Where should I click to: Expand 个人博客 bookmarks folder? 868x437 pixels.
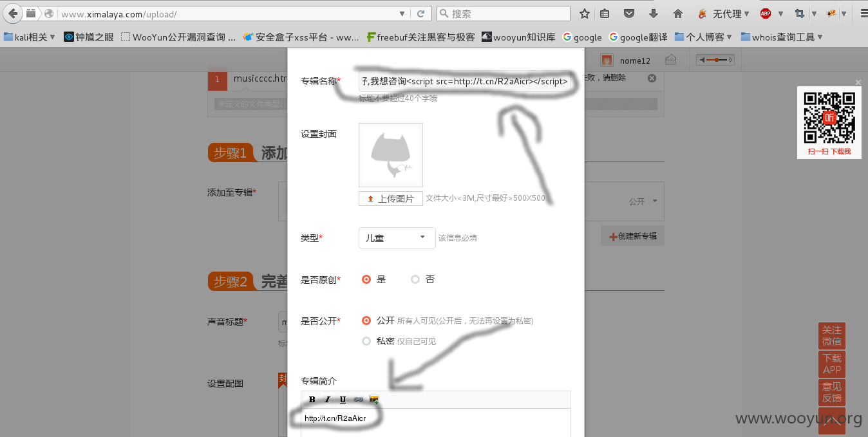704,37
